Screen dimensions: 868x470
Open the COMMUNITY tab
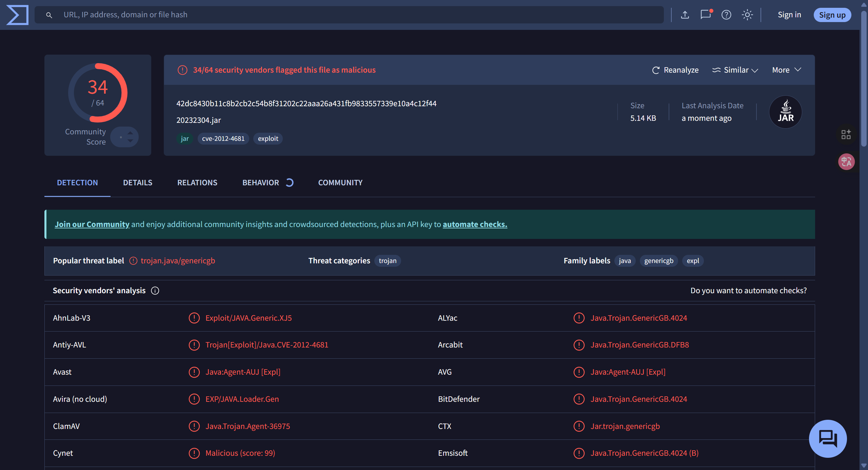click(x=340, y=183)
